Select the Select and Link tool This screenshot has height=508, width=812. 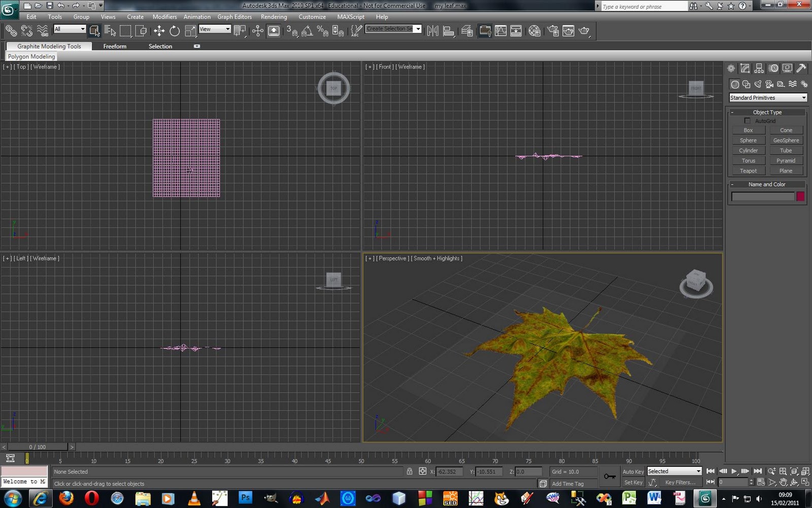(x=11, y=31)
